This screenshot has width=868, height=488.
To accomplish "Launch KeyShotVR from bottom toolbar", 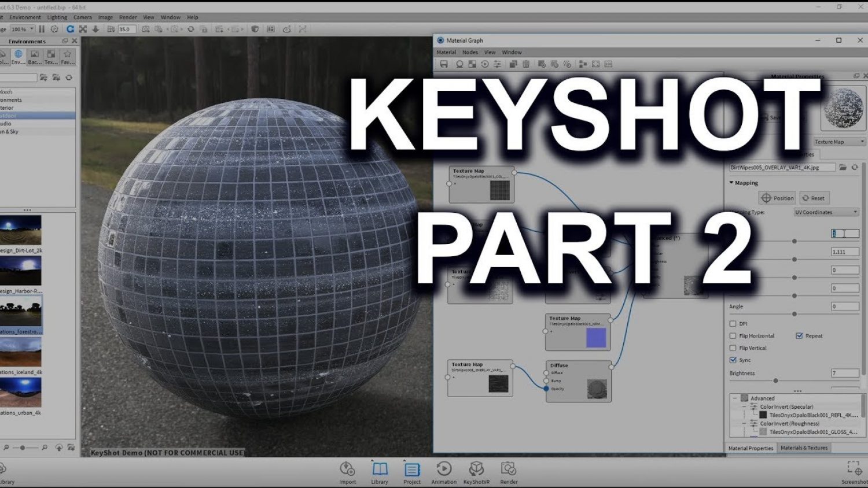I will point(476,469).
